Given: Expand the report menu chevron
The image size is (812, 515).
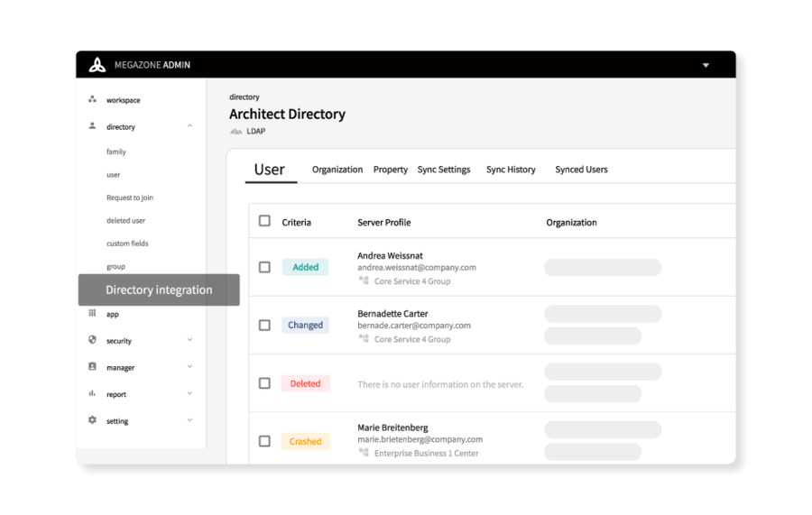Looking at the screenshot, I should (x=189, y=393).
